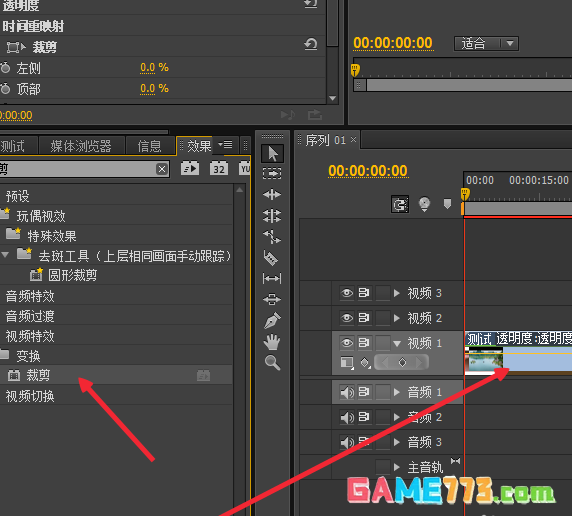572x516 pixels.
Task: Open the 效果 panel menu
Action: pyautogui.click(x=225, y=145)
